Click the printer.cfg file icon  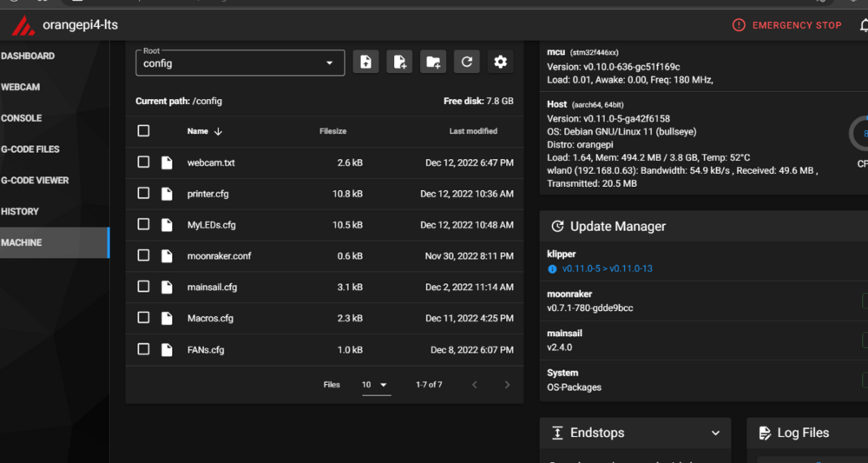pos(167,194)
